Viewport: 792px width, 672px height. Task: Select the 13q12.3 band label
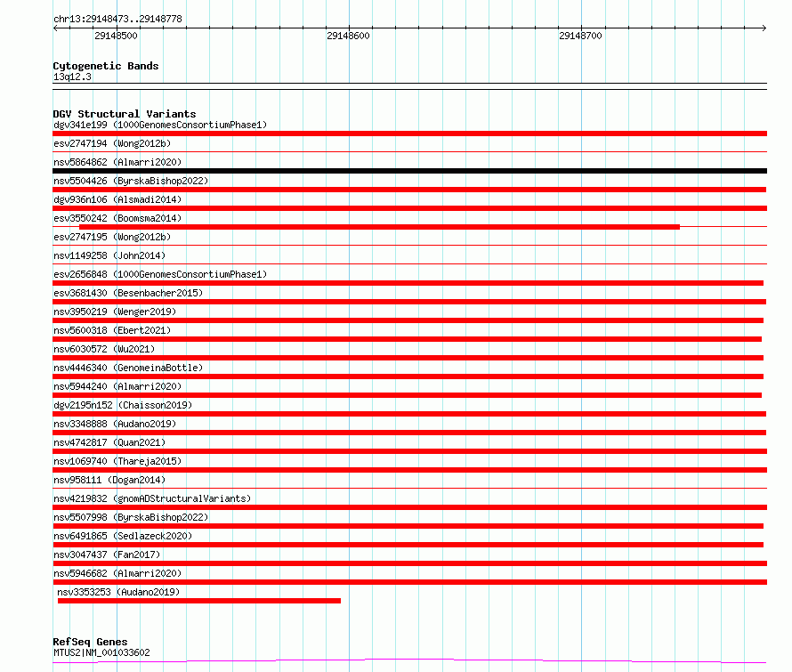tap(72, 77)
